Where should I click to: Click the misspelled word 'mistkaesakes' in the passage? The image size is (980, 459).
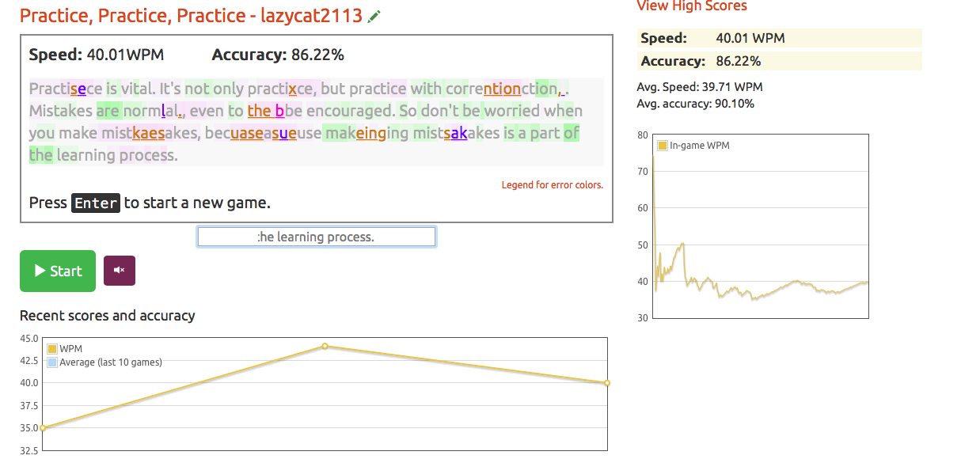point(150,133)
